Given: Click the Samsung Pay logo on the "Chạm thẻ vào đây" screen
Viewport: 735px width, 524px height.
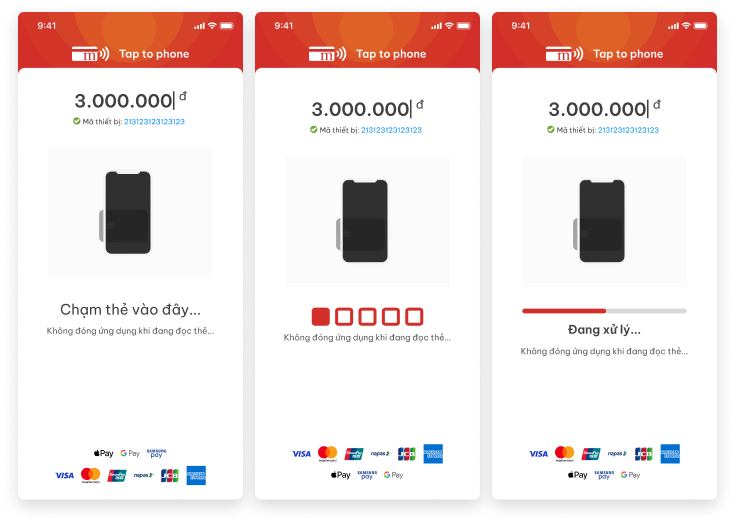Looking at the screenshot, I should click(157, 453).
